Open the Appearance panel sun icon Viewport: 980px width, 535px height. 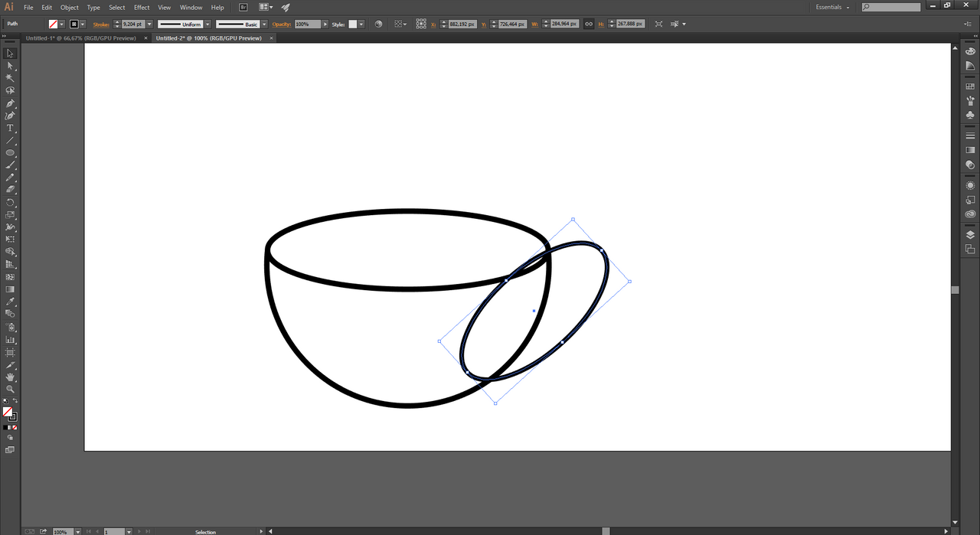pyautogui.click(x=970, y=185)
